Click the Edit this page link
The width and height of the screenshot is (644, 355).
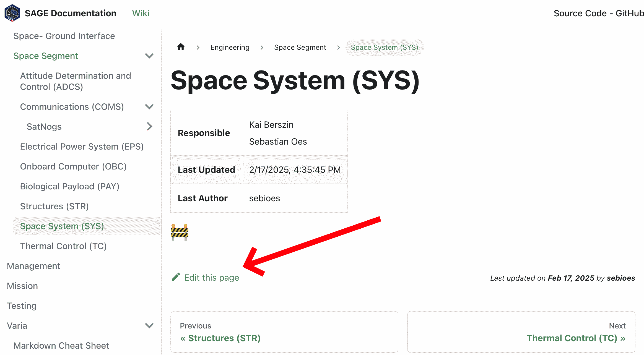point(212,278)
